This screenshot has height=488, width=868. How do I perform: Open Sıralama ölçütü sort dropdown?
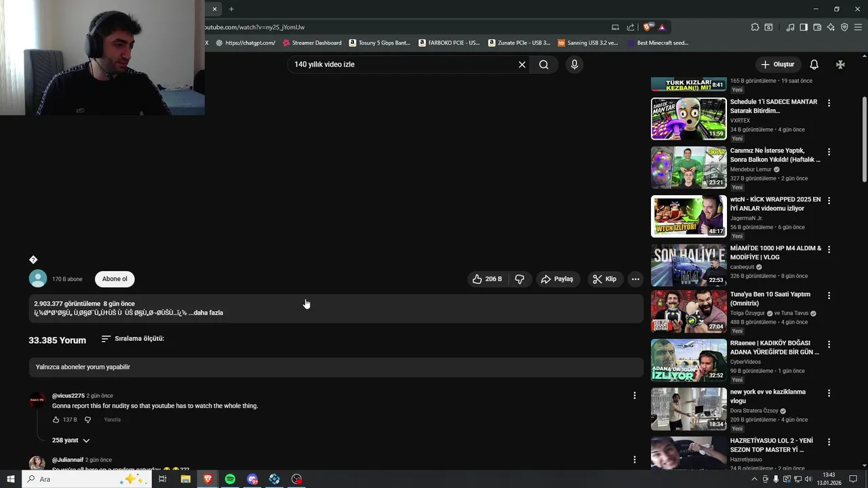tap(133, 338)
